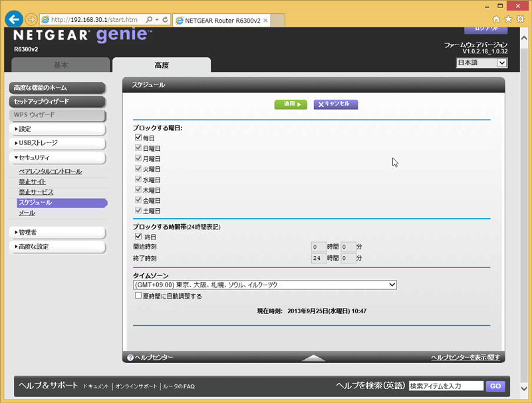The width and height of the screenshot is (532, 403).
Task: Open the favorites star icon
Action: [x=509, y=19]
